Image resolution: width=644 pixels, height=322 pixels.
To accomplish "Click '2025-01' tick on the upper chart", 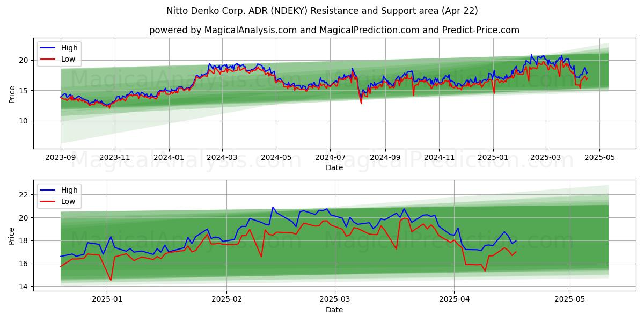I will point(493,157).
